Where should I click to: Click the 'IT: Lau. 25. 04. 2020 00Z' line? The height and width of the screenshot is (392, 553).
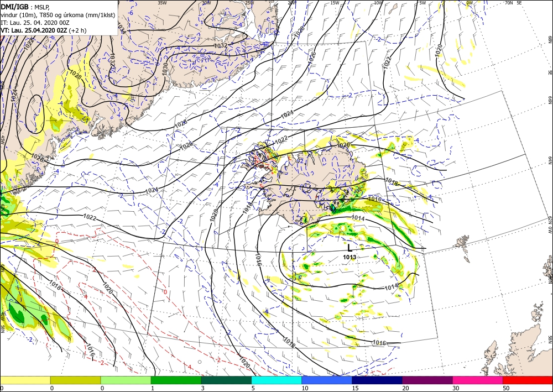(35, 23)
